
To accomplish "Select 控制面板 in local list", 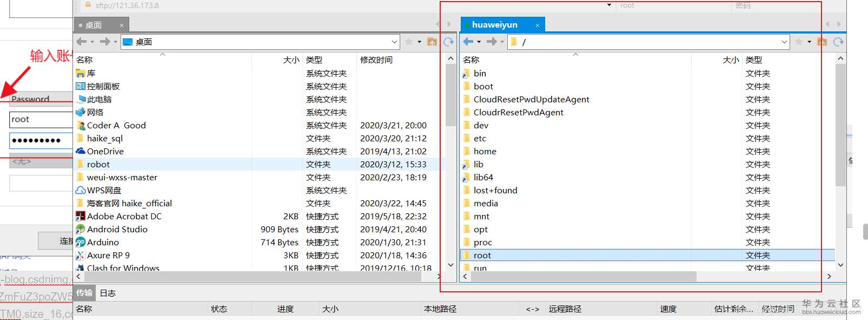I will (x=98, y=86).
